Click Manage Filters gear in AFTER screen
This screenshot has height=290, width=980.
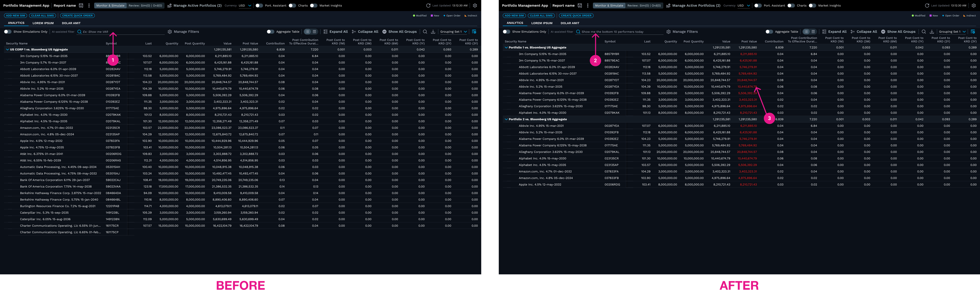[x=668, y=32]
